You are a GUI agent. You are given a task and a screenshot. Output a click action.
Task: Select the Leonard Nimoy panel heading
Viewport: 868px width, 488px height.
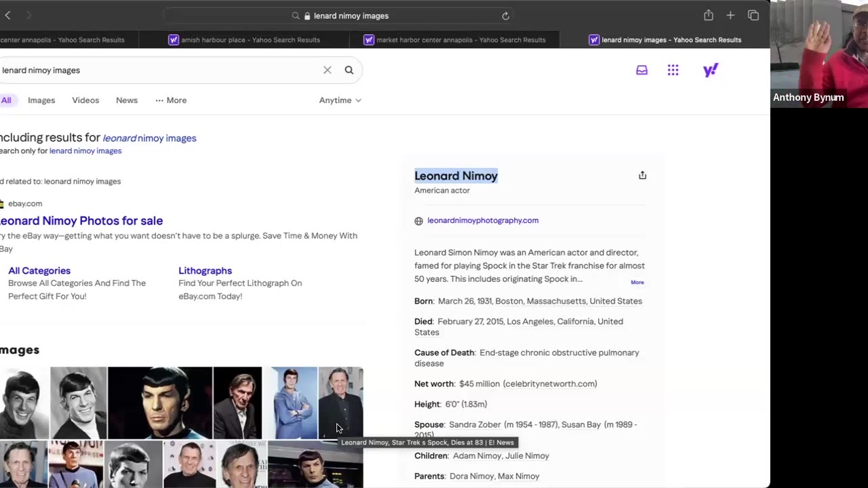point(456,176)
